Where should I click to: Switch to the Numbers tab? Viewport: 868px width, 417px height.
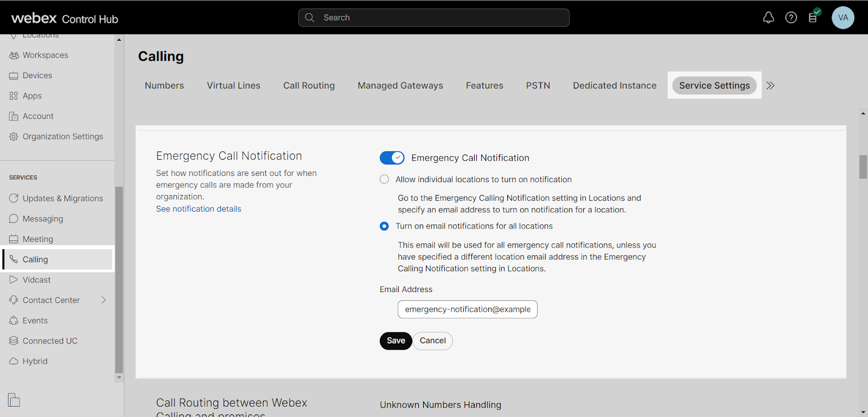coord(164,86)
